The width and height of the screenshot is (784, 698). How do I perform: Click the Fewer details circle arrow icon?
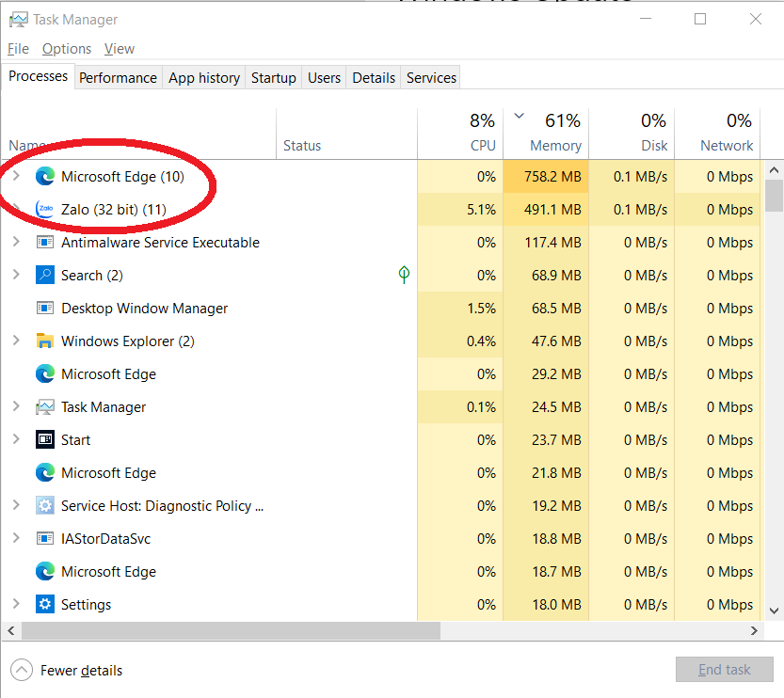(22, 670)
